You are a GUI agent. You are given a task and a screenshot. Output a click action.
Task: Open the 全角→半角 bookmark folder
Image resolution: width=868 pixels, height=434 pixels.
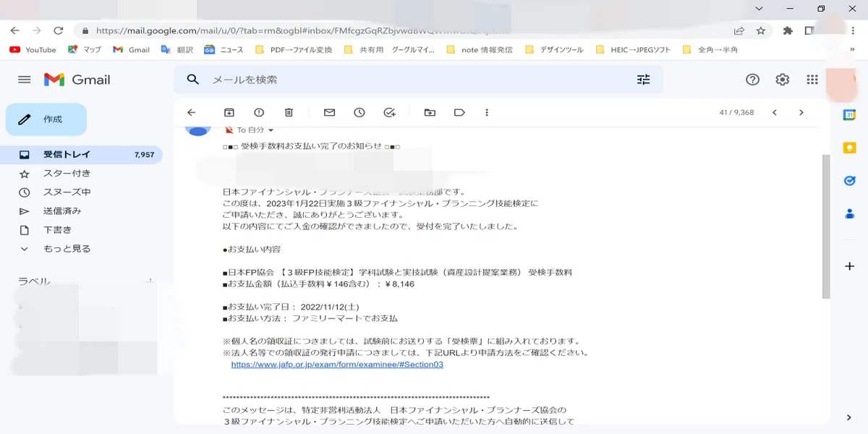tap(710, 50)
